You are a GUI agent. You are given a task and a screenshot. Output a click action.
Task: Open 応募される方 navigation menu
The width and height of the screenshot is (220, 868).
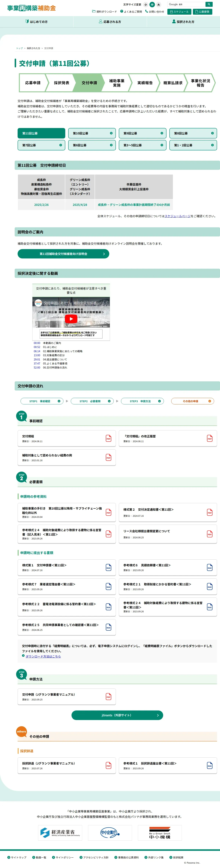110,22
